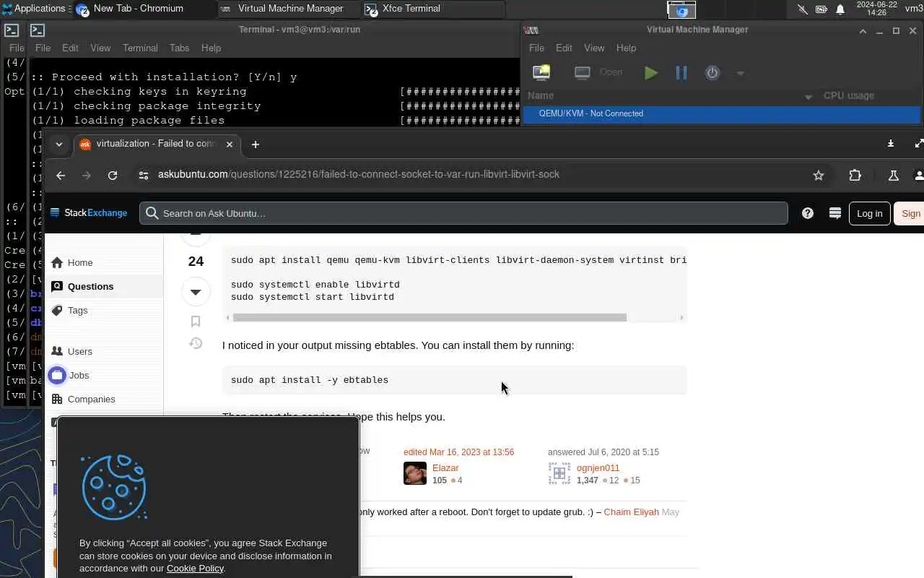Open the notification bell icon in panel

(840, 9)
